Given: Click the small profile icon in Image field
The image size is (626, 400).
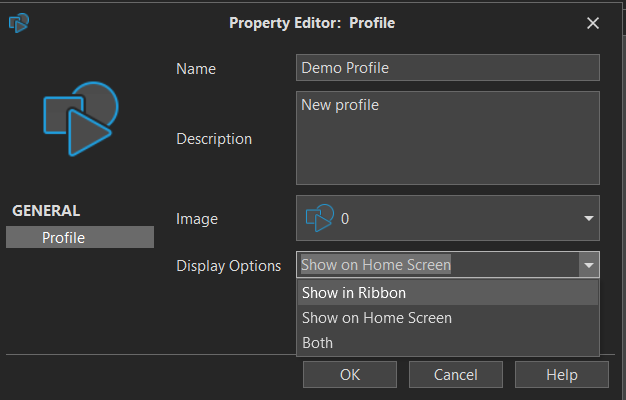Looking at the screenshot, I should tap(320, 218).
